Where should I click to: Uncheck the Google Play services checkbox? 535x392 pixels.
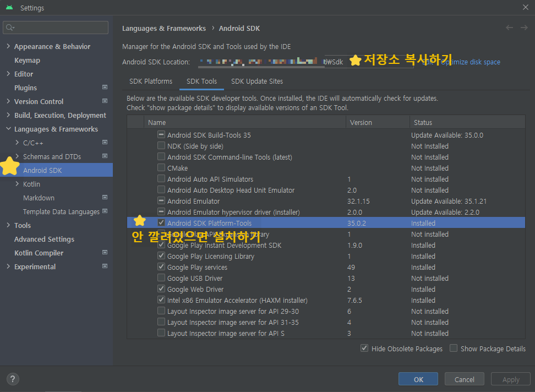point(161,266)
